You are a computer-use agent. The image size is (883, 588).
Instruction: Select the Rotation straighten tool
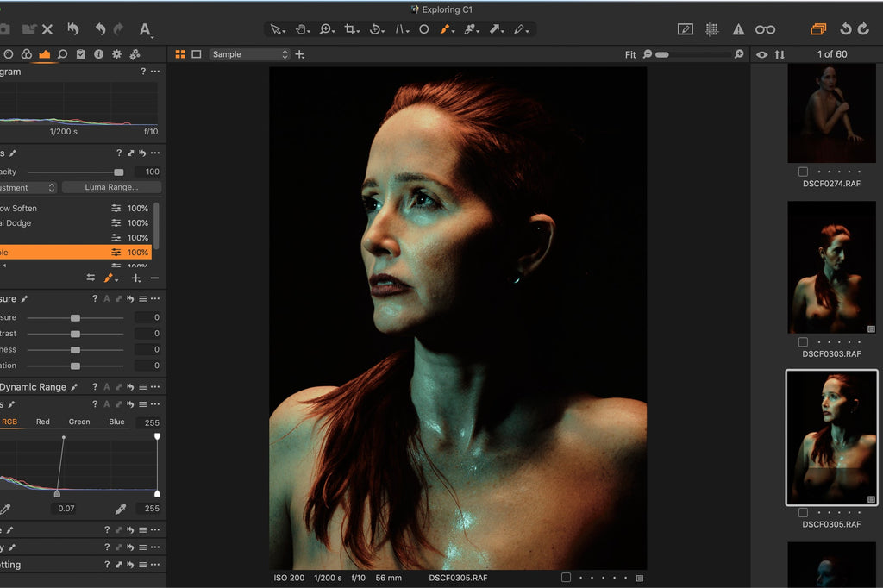pyautogui.click(x=376, y=29)
